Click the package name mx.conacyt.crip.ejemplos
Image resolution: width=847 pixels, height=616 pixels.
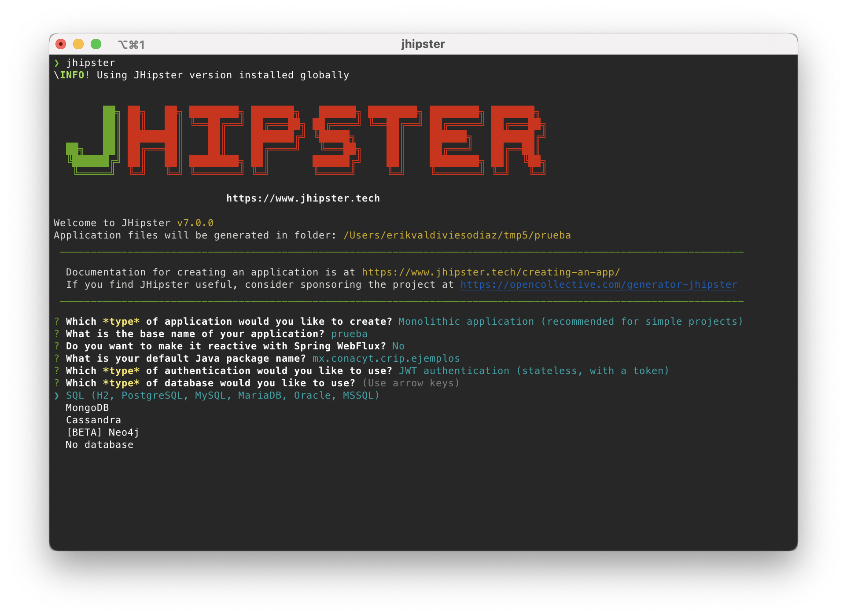(x=386, y=359)
